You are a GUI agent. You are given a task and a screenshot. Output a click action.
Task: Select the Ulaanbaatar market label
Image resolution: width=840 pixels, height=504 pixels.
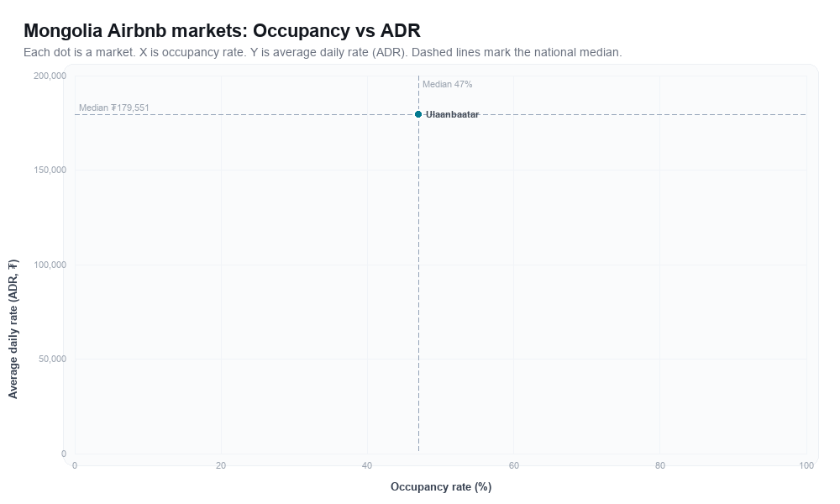(x=452, y=114)
